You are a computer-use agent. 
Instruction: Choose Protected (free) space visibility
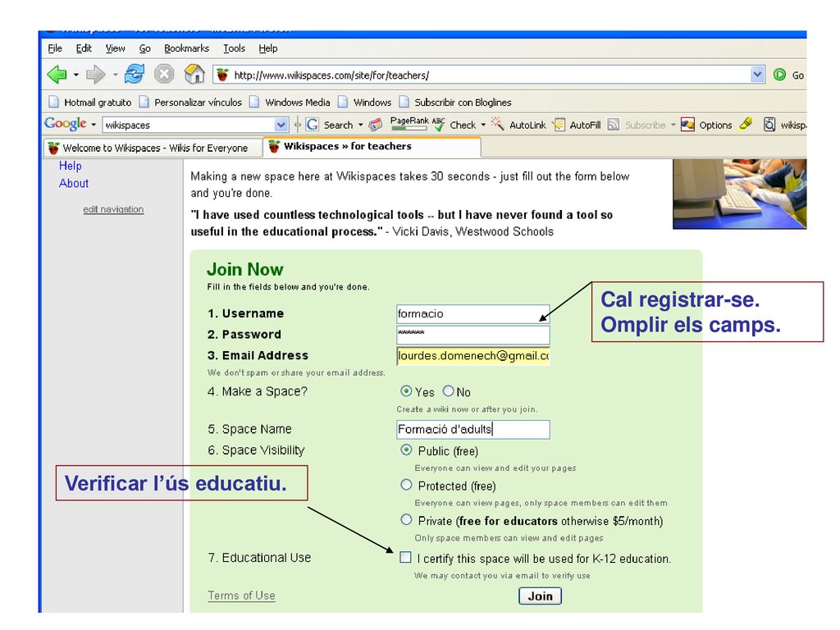point(407,485)
